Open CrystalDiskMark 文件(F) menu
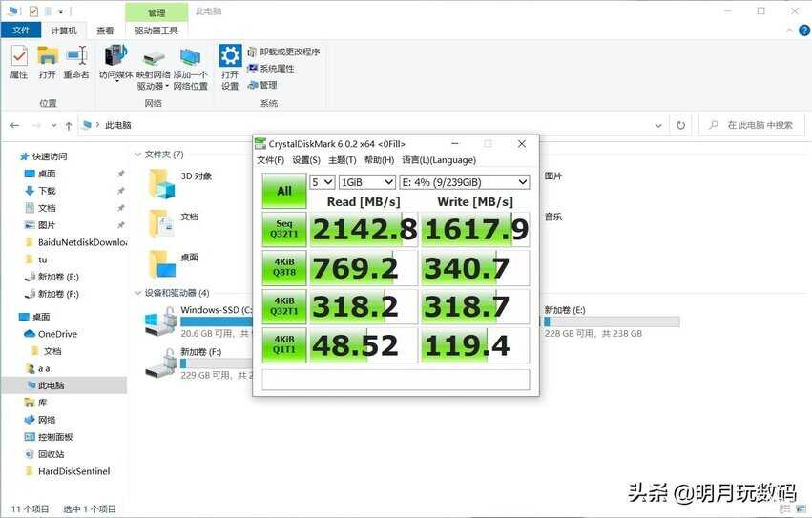812x518 pixels. 270,160
